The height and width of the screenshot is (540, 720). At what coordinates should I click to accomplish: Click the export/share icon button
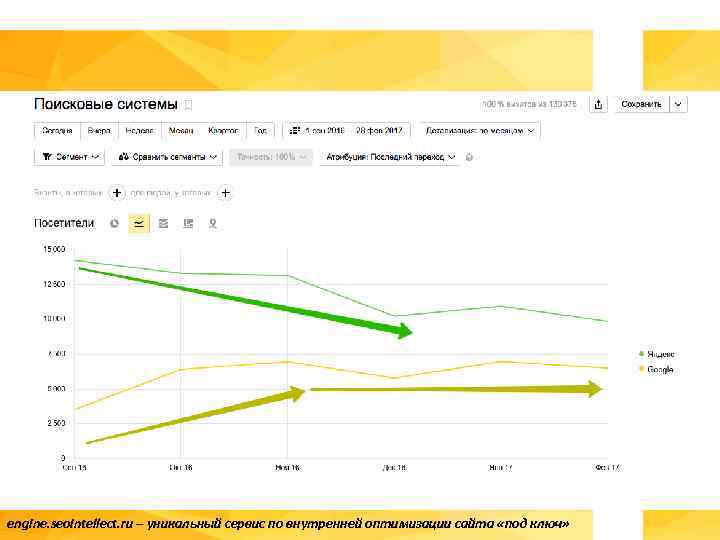coord(598,105)
